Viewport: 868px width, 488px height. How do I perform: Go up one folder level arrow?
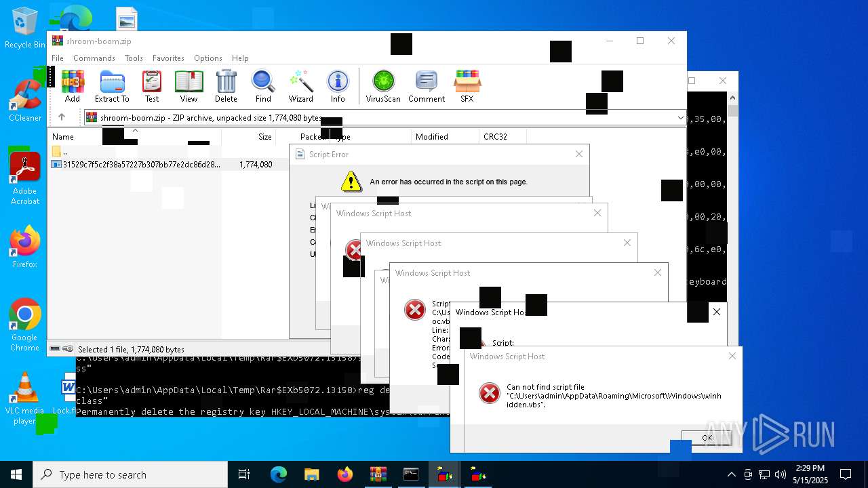pyautogui.click(x=62, y=117)
